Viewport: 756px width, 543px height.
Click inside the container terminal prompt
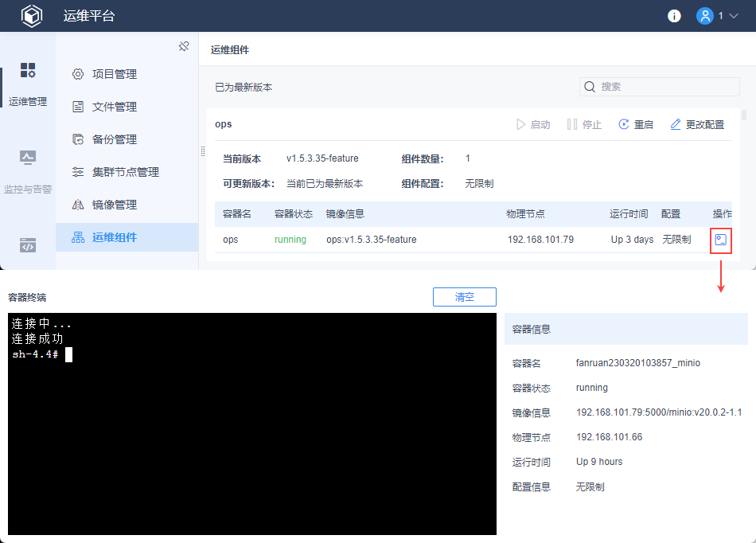pos(252,424)
